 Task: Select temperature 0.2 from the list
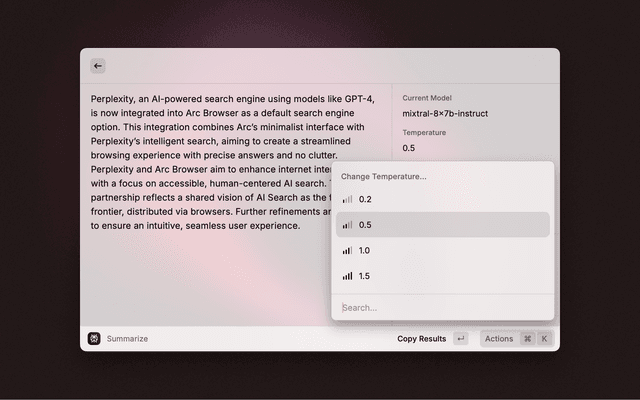click(443, 199)
